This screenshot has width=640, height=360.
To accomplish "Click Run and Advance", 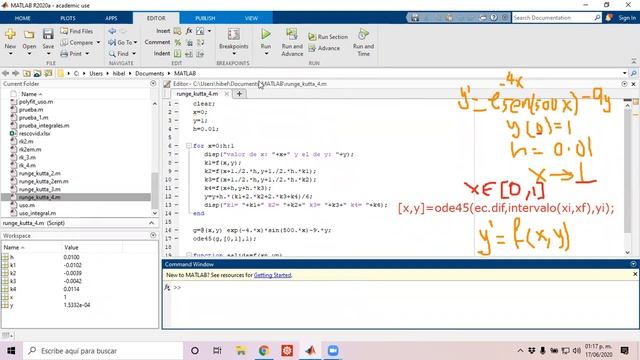I will 292,42.
